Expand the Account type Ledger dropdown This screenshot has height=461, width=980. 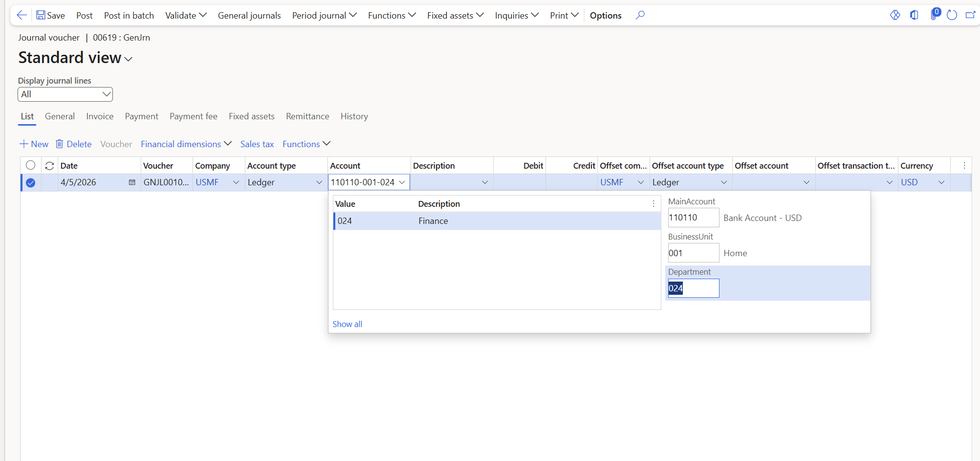[x=319, y=182]
